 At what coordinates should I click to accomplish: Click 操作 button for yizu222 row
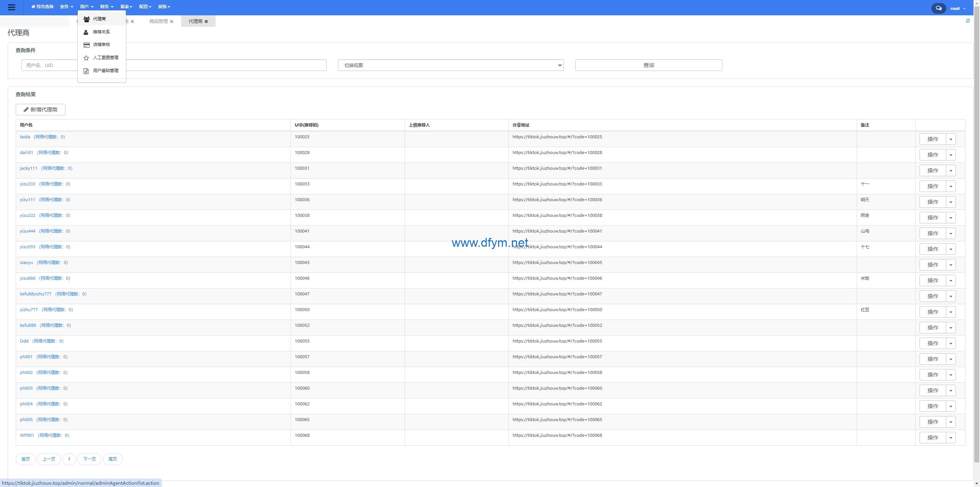pyautogui.click(x=933, y=218)
